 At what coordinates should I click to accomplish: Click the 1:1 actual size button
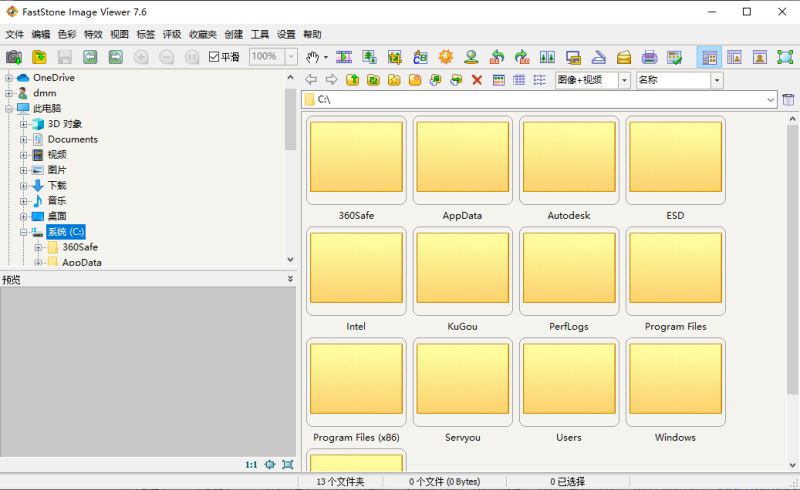pyautogui.click(x=251, y=465)
